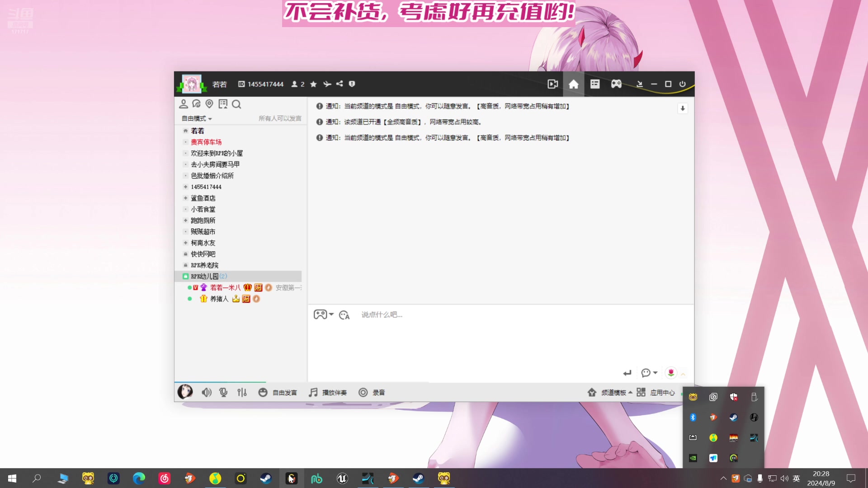
Task: Select the 欢迎来到RPK的小屋 channel
Action: tap(217, 153)
